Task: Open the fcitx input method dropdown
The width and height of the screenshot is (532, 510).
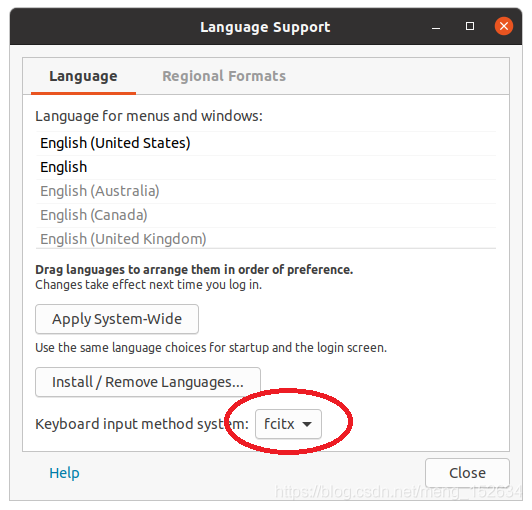Action: (288, 424)
